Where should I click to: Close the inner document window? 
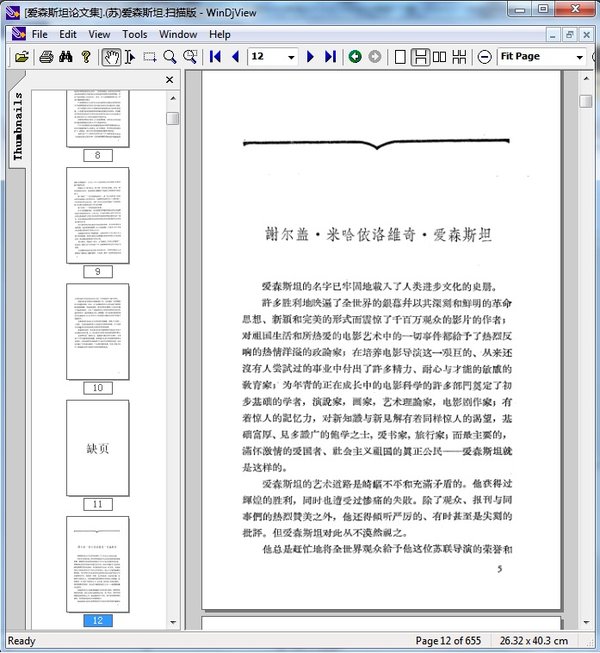pos(587,35)
